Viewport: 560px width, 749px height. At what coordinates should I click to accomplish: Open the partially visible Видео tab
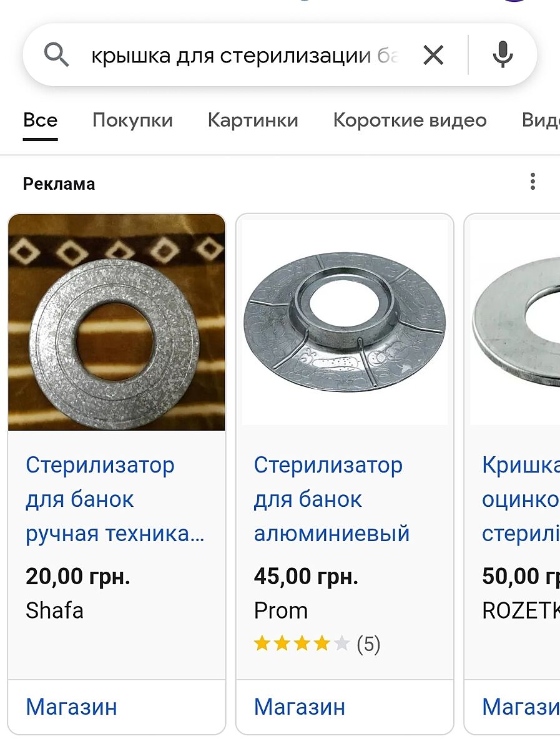coord(541,120)
